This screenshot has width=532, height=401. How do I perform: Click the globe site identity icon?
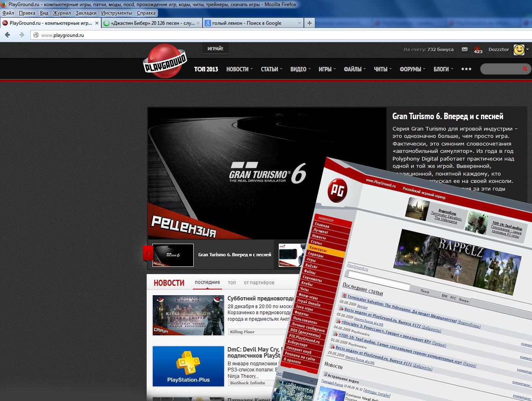[36, 35]
